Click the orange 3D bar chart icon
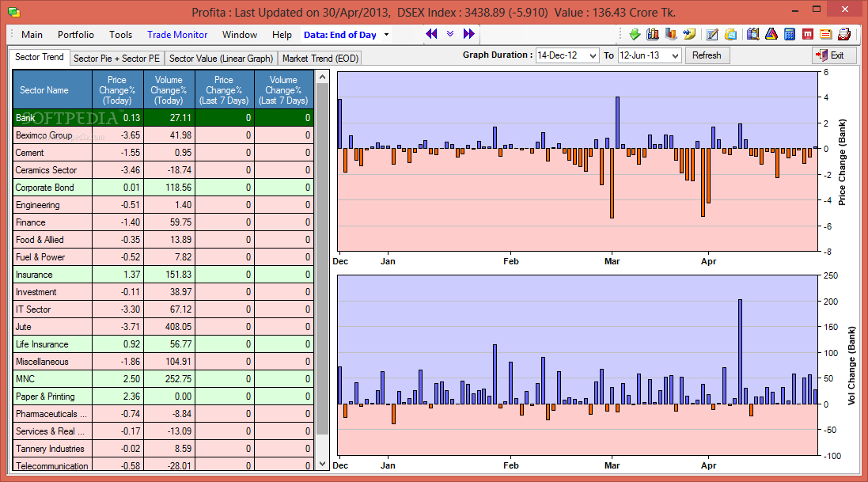The width and height of the screenshot is (868, 482). tap(671, 34)
